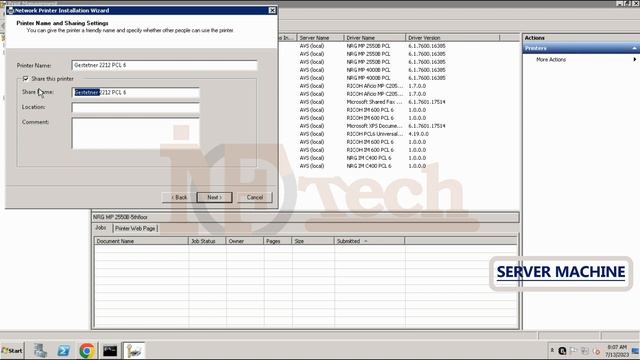Click the Action Center flag tray icon

(573, 351)
